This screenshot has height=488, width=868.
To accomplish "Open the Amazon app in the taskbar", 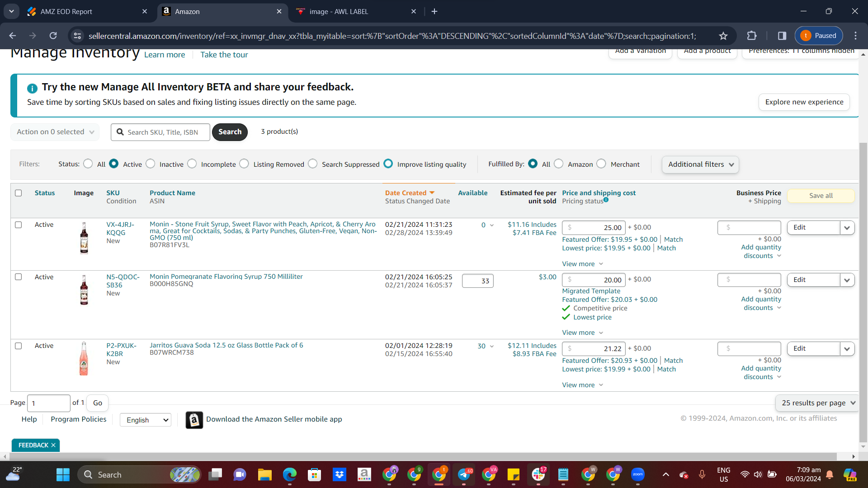I will tap(364, 474).
